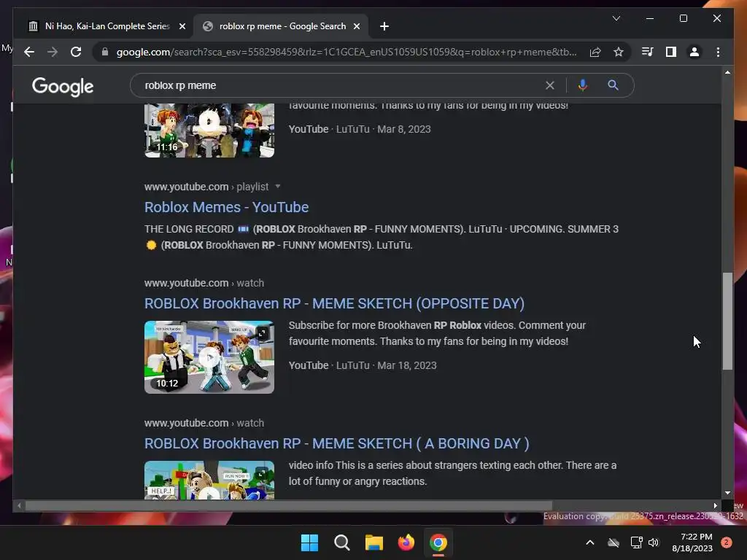Open the MEME SKETCH (OPPOSITE DAY) result
The width and height of the screenshot is (747, 560).
334,303
